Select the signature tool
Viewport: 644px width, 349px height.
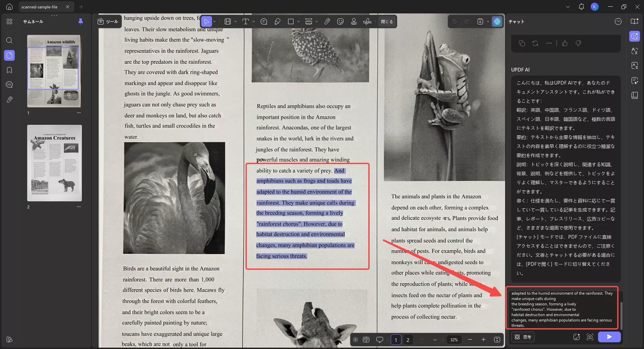367,21
